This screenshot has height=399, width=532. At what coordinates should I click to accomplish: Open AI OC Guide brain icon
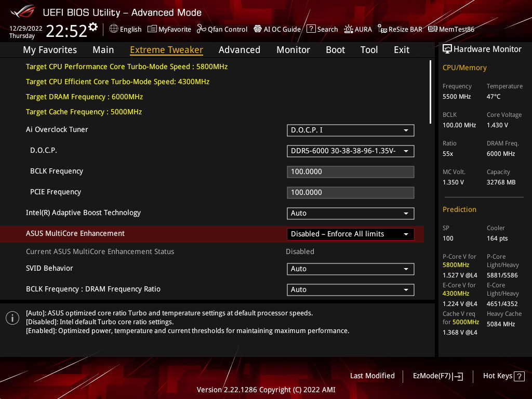point(258,29)
